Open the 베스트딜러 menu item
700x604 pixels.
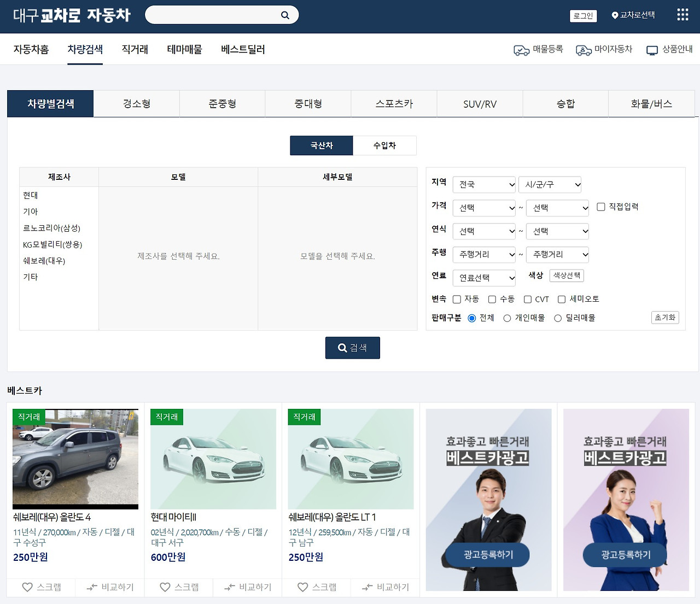(x=243, y=49)
